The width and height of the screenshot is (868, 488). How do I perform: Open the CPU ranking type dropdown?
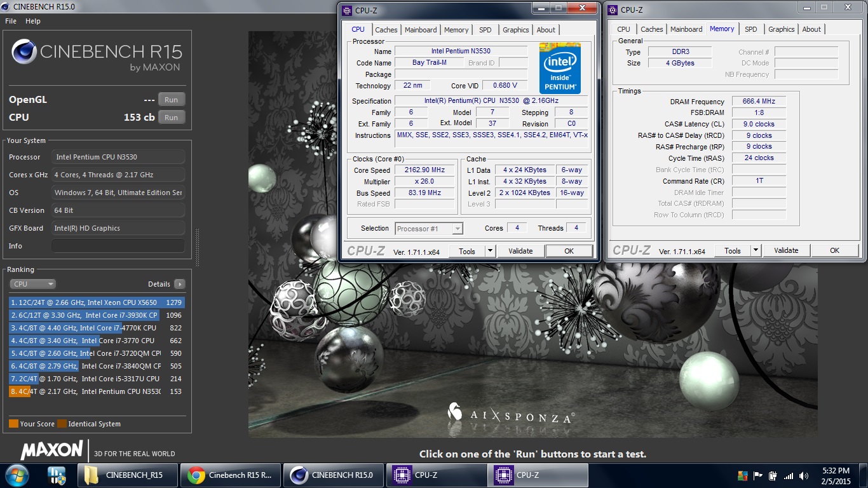(x=32, y=284)
